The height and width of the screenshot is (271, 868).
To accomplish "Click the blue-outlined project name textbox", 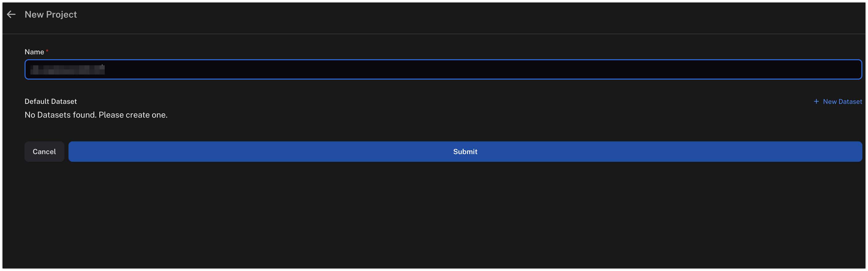I will pos(443,69).
